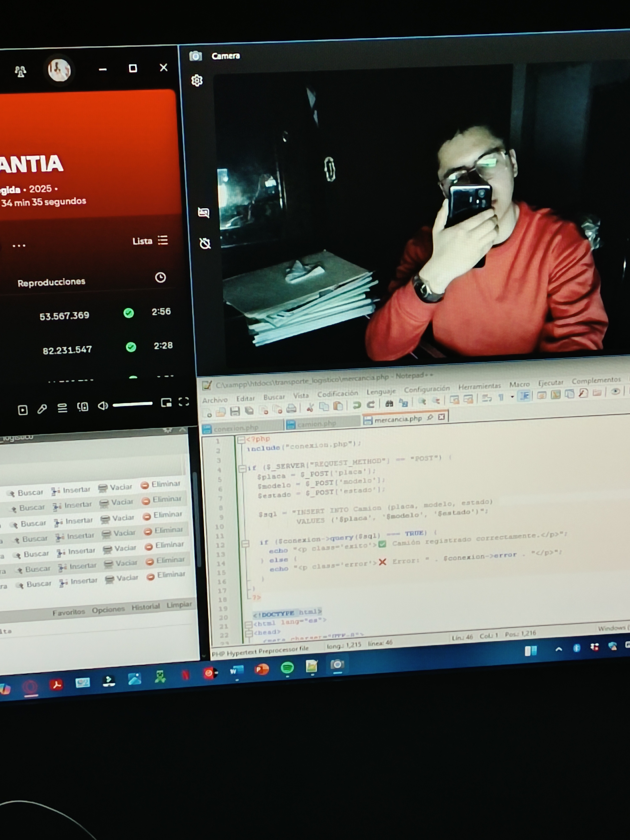Image resolution: width=630 pixels, height=840 pixels.
Task: Show hidden tray icons chevron
Action: [x=559, y=649]
